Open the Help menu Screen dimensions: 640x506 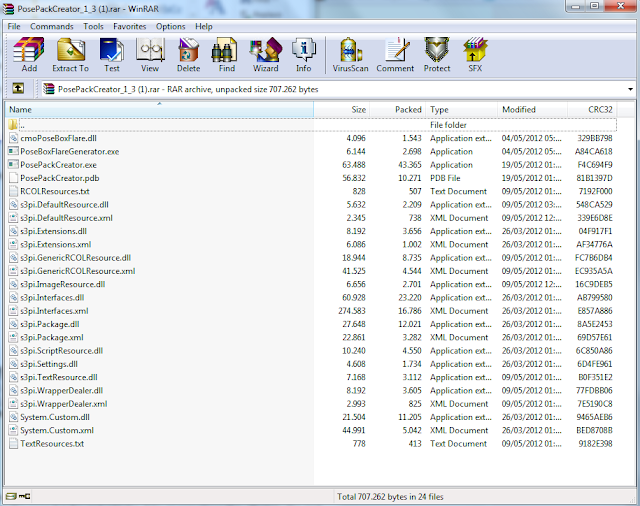(x=204, y=27)
